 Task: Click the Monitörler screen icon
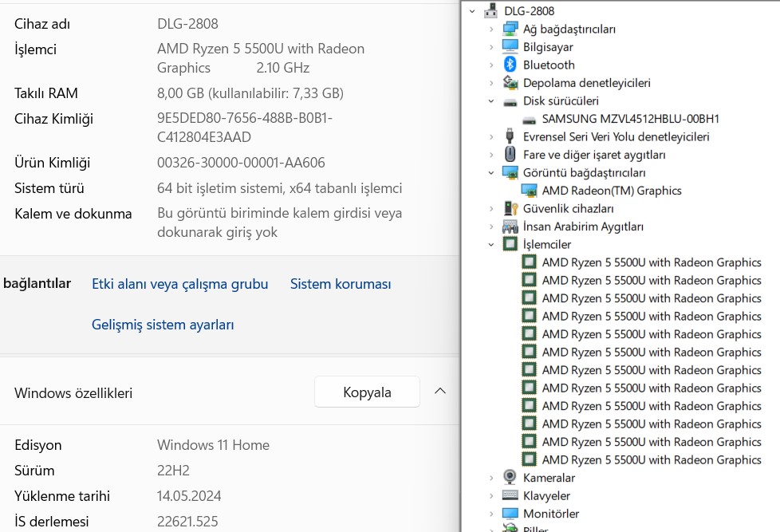coord(510,513)
